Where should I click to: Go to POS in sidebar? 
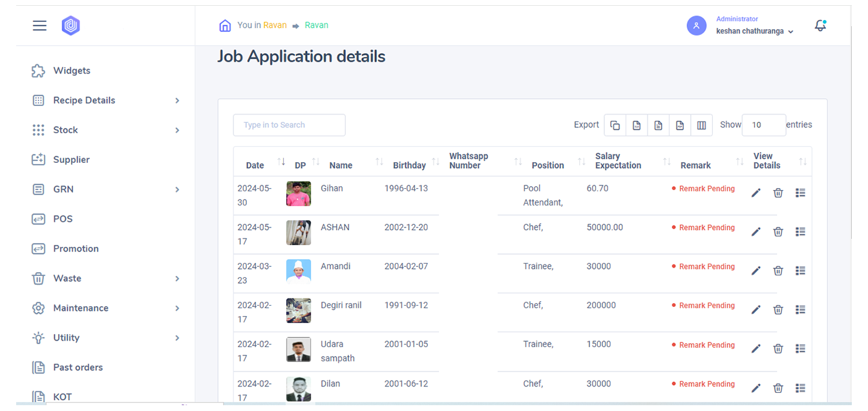point(63,219)
